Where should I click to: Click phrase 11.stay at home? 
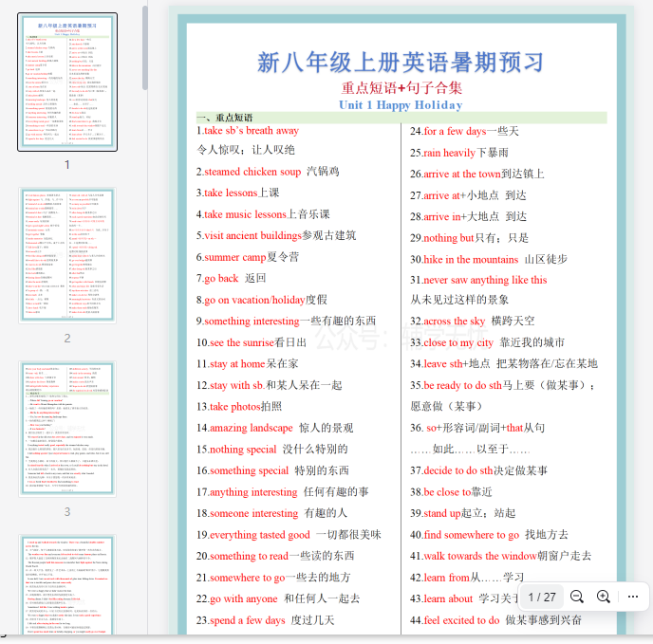pos(231,364)
